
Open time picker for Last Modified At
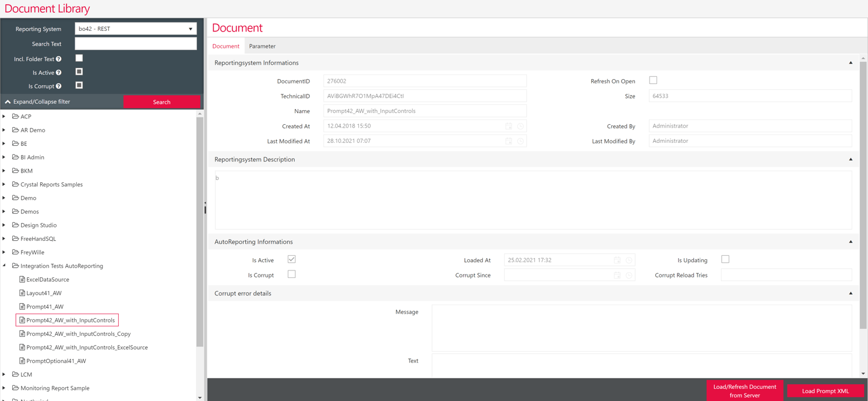click(x=521, y=141)
